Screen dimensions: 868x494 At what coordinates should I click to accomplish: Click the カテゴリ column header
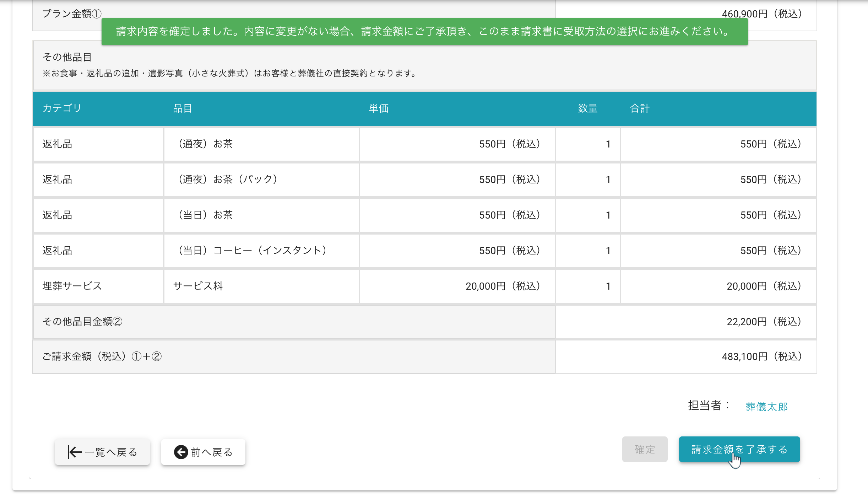point(62,108)
